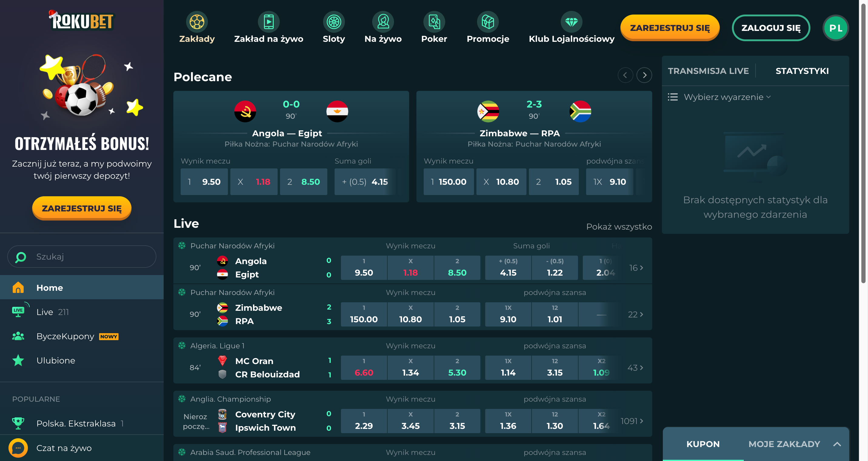Expand 16 more markets for Angola–Egipt
The height and width of the screenshot is (461, 868).
[x=636, y=268]
